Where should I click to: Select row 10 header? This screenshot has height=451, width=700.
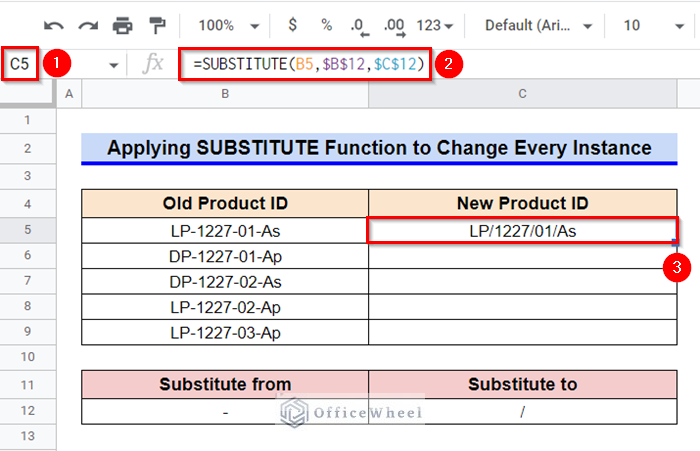28,357
